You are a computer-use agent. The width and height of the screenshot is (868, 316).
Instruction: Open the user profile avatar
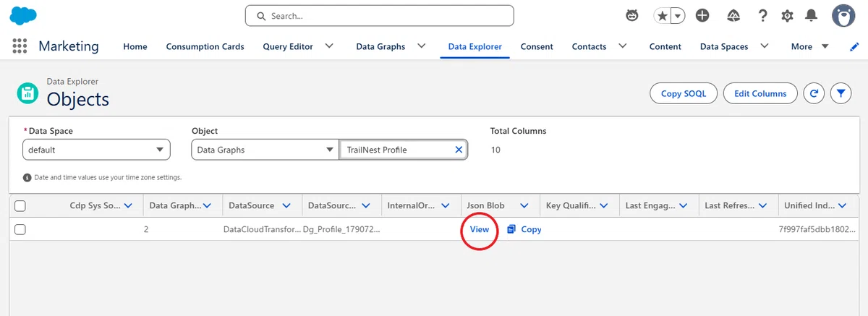(x=844, y=15)
